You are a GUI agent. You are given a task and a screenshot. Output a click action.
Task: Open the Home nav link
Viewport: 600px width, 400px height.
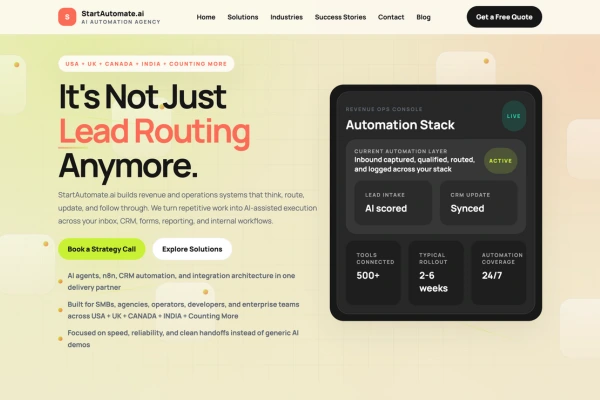pos(206,17)
